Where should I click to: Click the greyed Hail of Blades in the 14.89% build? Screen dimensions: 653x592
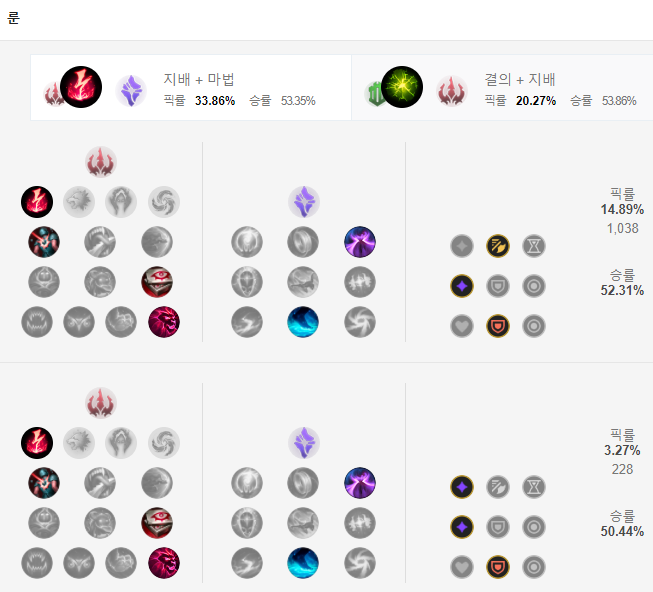point(164,202)
